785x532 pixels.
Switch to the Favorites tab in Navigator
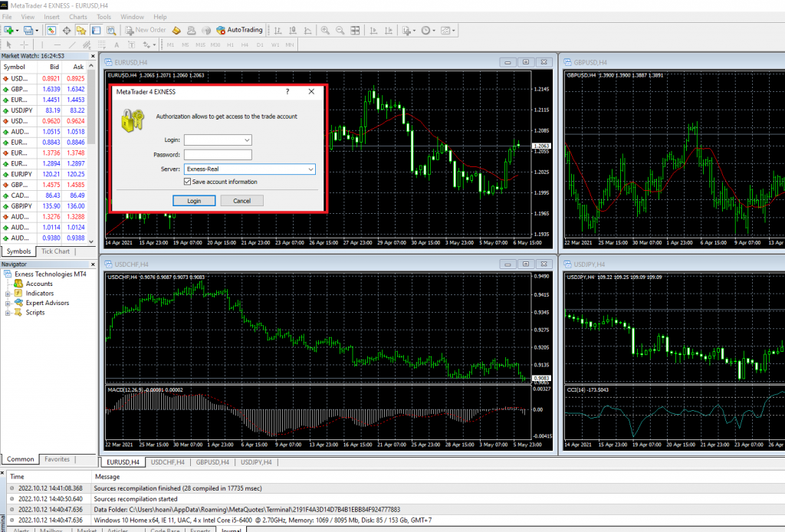(x=57, y=459)
